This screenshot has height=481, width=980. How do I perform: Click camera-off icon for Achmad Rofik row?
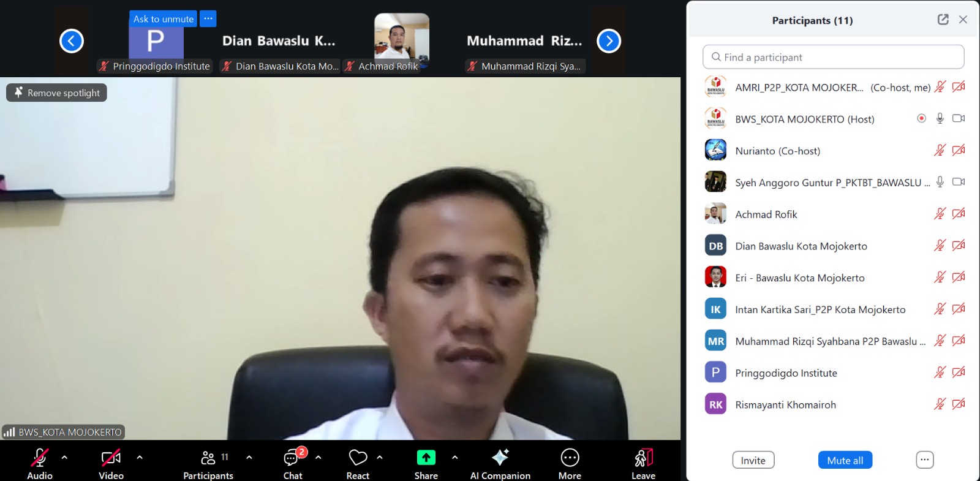pos(959,214)
